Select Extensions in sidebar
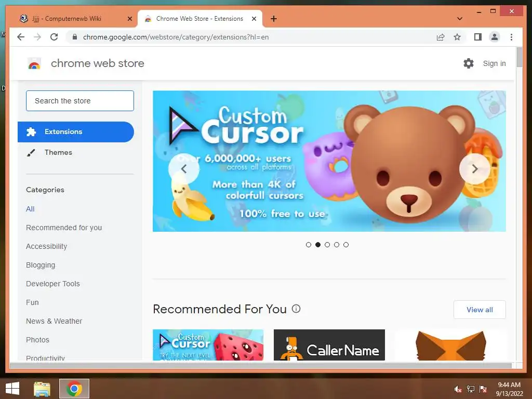Image resolution: width=532 pixels, height=399 pixels. pyautogui.click(x=76, y=131)
